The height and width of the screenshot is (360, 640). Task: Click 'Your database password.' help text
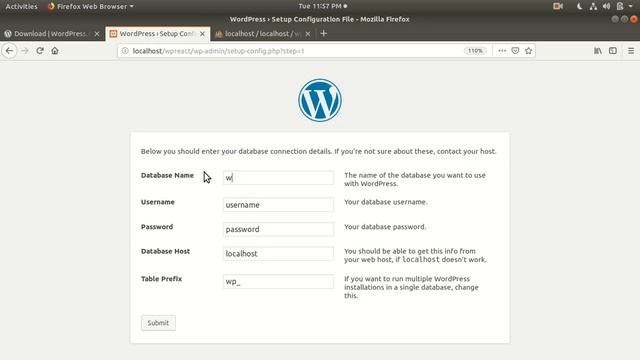coord(385,227)
